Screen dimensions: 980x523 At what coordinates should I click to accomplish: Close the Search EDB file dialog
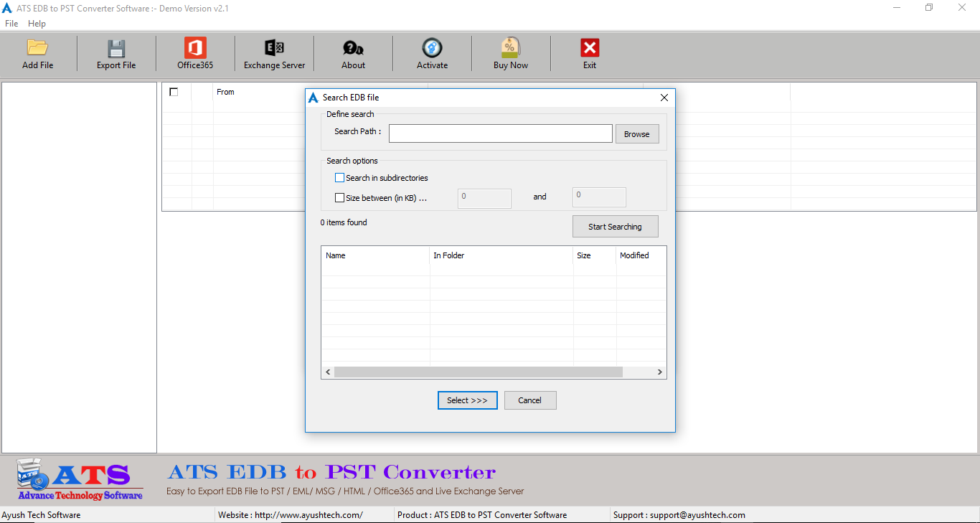coord(664,98)
